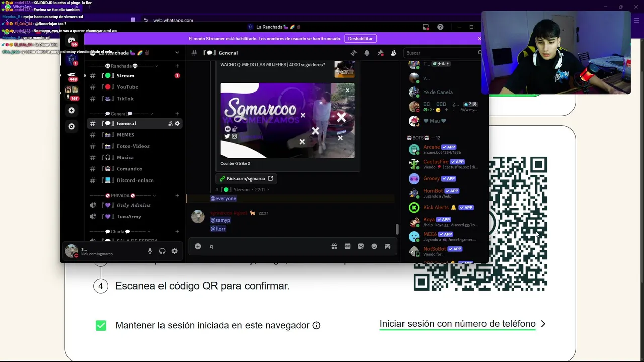Create channel in General category
This screenshot has height=362, width=644.
click(177, 114)
